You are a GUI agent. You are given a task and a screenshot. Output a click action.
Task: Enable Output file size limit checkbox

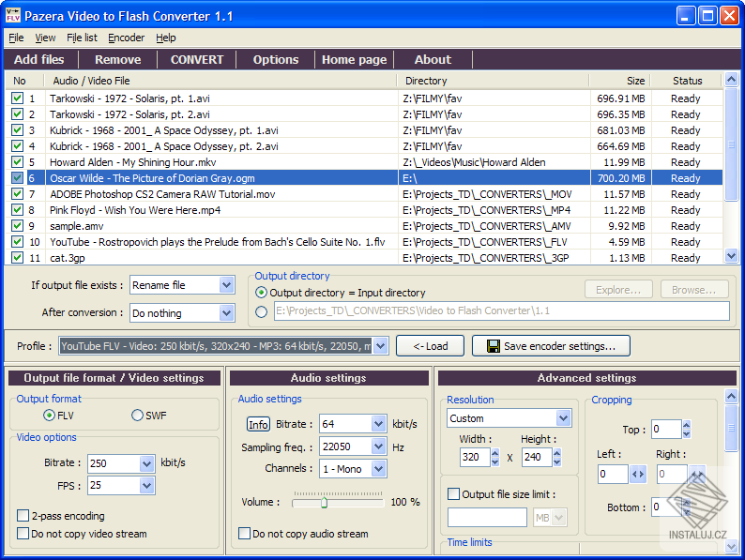[x=454, y=494]
